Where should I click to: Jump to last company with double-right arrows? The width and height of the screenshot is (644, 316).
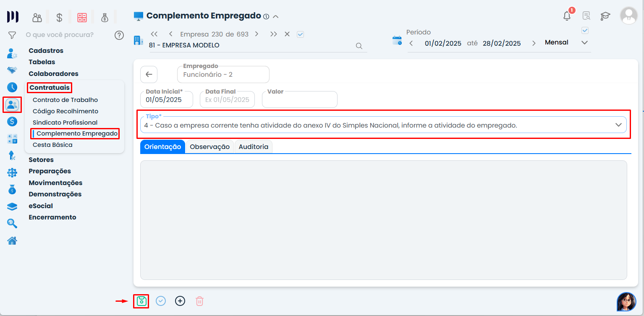(274, 34)
